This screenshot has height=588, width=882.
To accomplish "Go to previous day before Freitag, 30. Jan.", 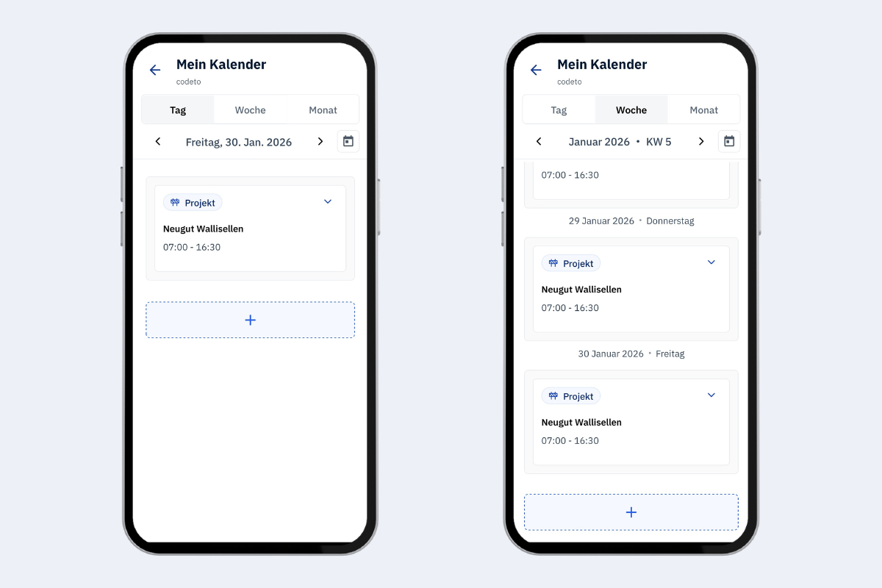I will (x=158, y=141).
